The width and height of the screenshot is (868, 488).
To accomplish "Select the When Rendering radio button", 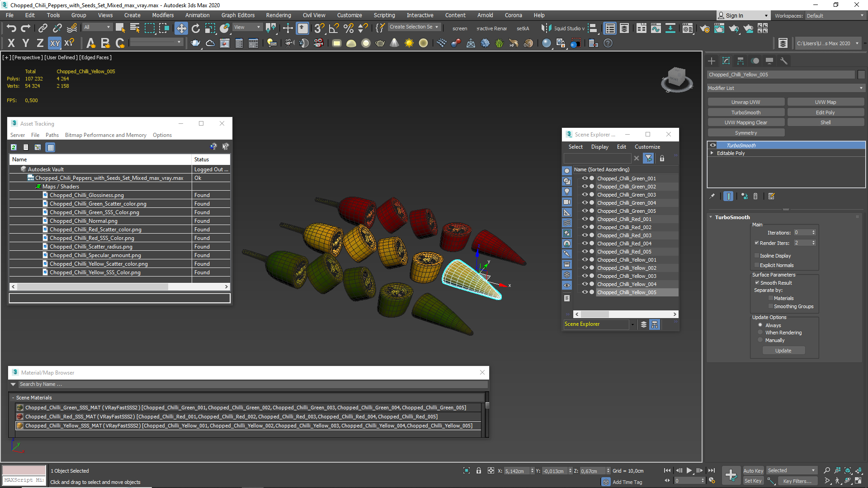I will [760, 333].
